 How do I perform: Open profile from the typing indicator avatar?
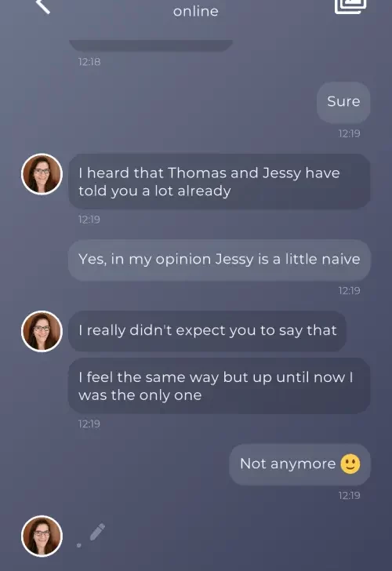pyautogui.click(x=42, y=536)
